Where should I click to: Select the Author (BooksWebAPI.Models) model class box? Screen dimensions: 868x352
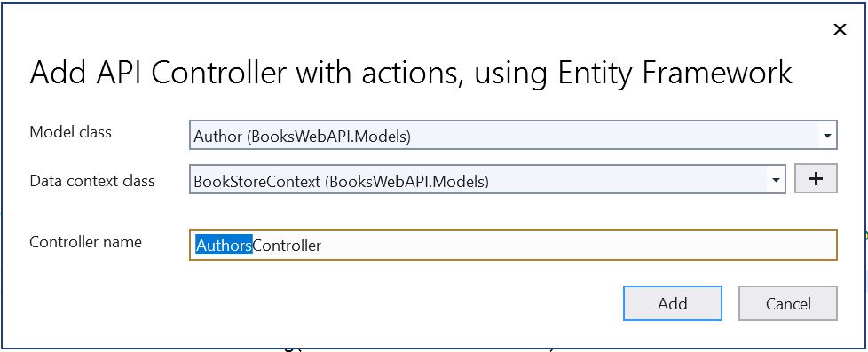click(x=513, y=135)
